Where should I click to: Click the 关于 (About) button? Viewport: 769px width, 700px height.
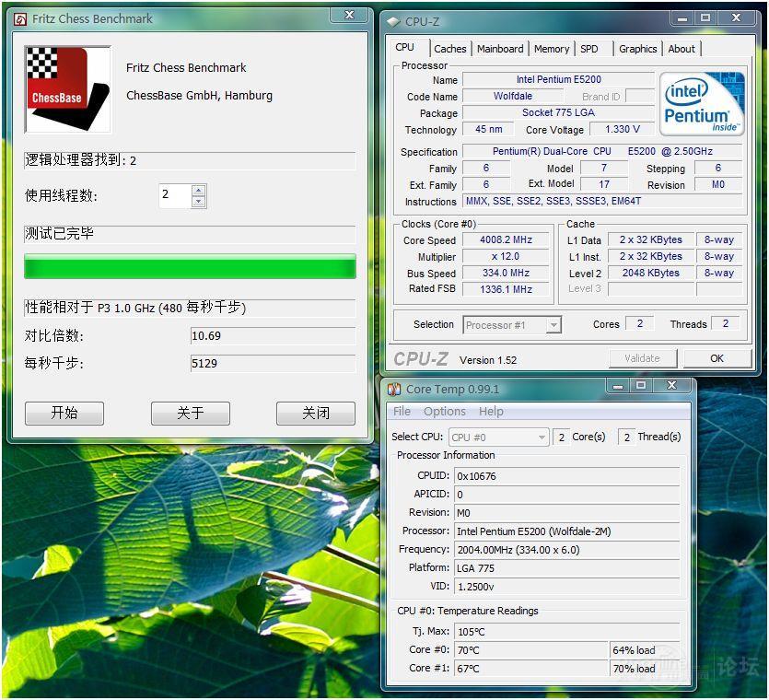[191, 413]
